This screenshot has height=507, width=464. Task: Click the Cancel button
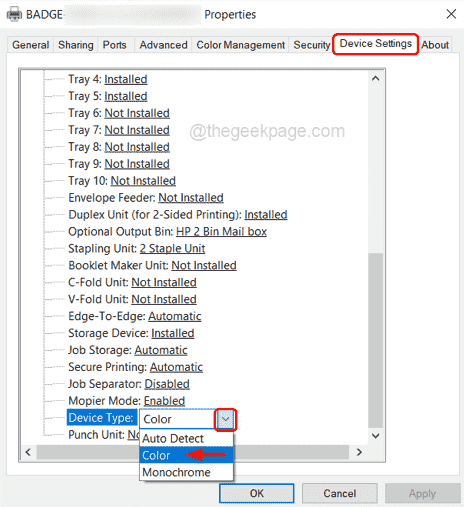340,493
